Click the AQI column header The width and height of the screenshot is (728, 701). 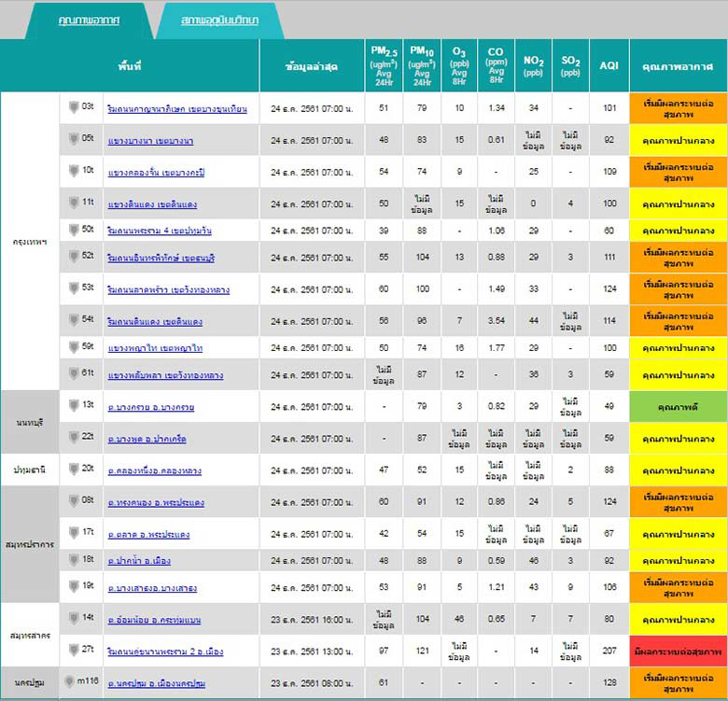coord(609,65)
